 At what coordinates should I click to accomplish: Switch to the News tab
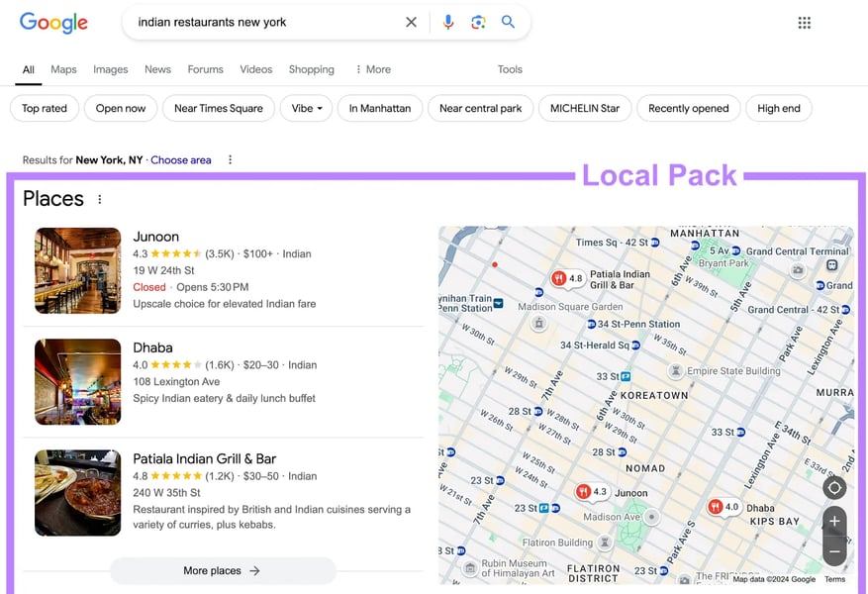157,69
